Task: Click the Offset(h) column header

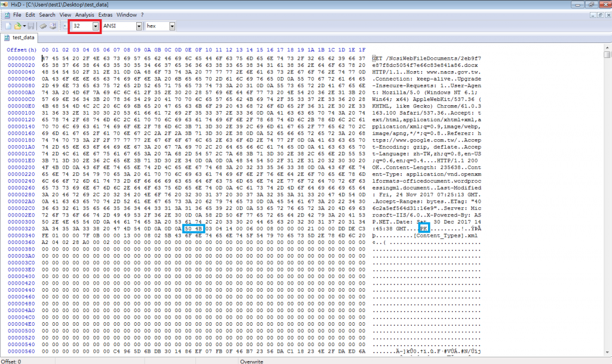Action: tap(22, 50)
